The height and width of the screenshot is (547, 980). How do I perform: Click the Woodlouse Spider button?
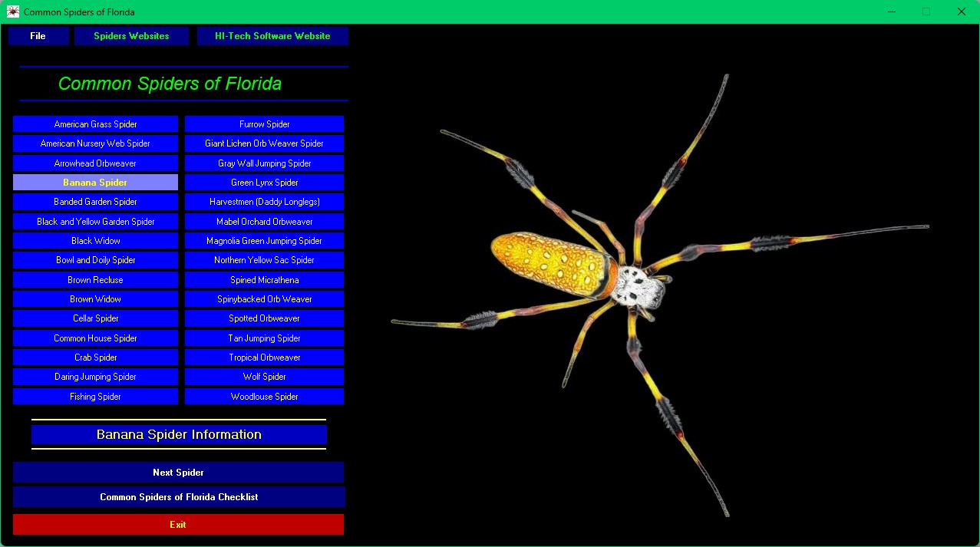pyautogui.click(x=264, y=397)
